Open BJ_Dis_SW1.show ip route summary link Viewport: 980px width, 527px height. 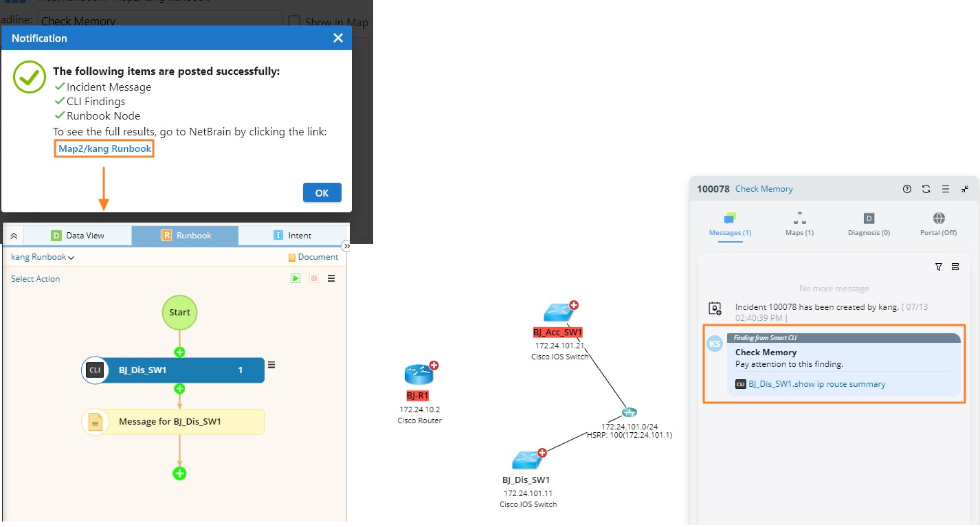[816, 384]
